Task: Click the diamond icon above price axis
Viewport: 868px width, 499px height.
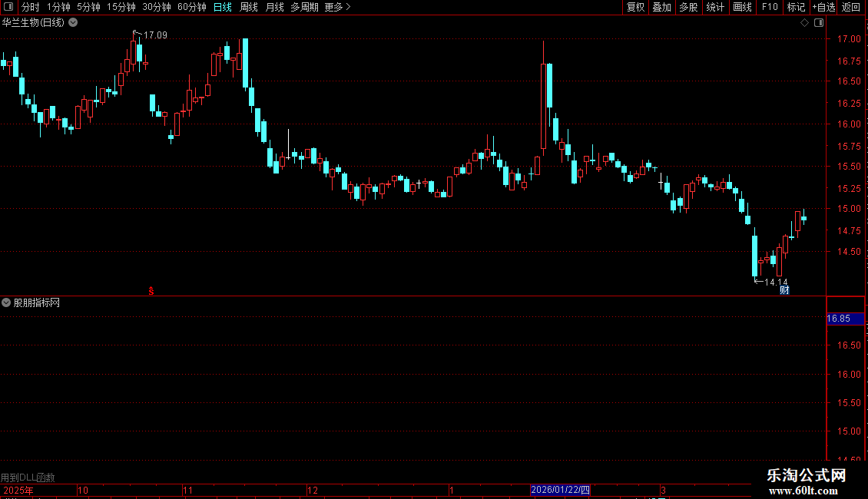Action: tap(804, 23)
